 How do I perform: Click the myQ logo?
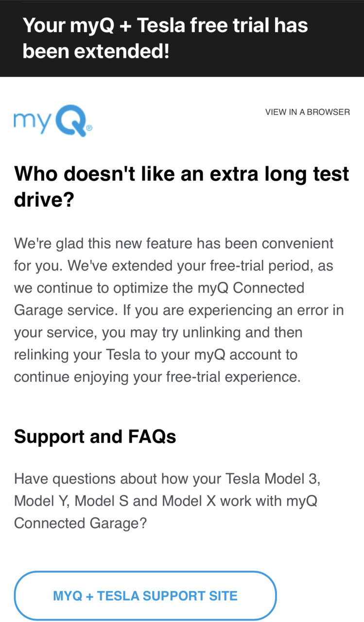click(x=53, y=120)
